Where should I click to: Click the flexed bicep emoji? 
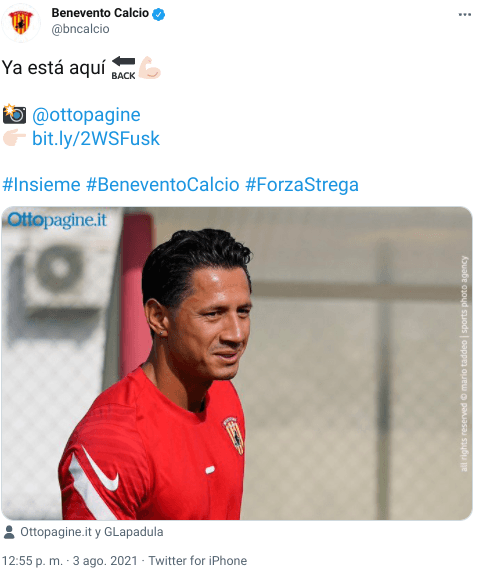click(x=149, y=68)
